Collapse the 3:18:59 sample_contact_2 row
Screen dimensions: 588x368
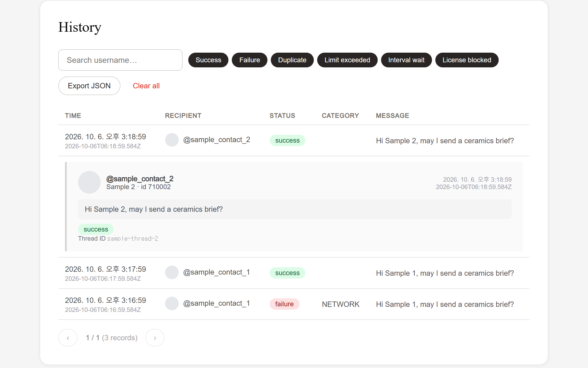click(x=294, y=141)
